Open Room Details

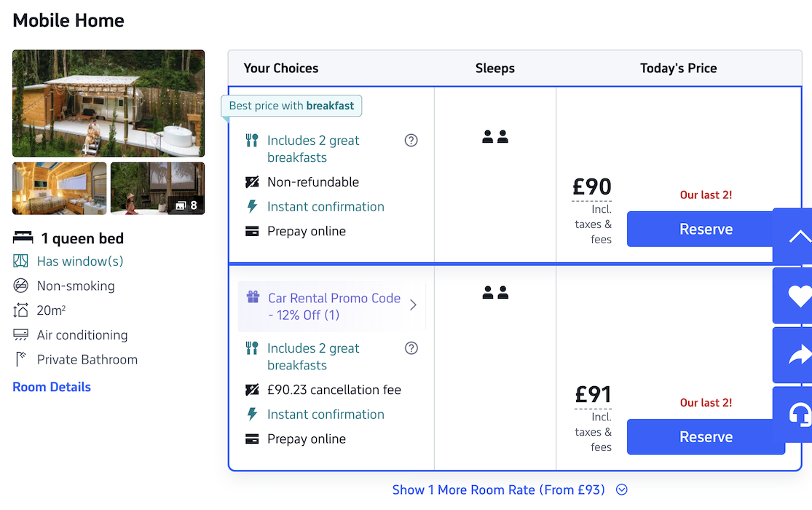(51, 387)
